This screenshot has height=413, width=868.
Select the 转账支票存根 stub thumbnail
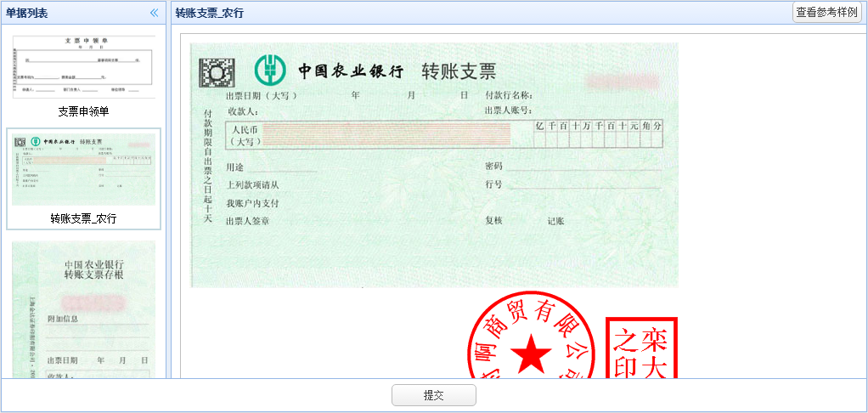coord(83,310)
